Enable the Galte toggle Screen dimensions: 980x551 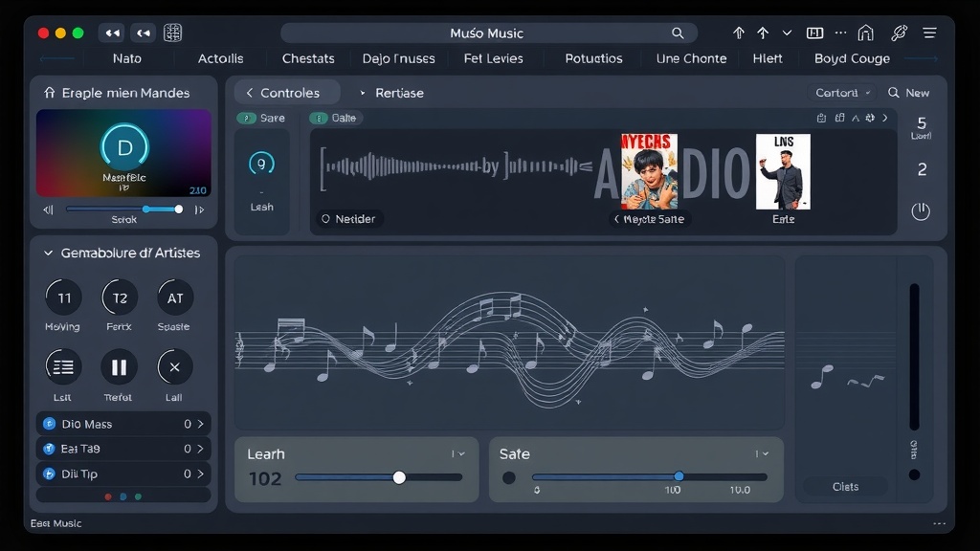click(x=319, y=117)
